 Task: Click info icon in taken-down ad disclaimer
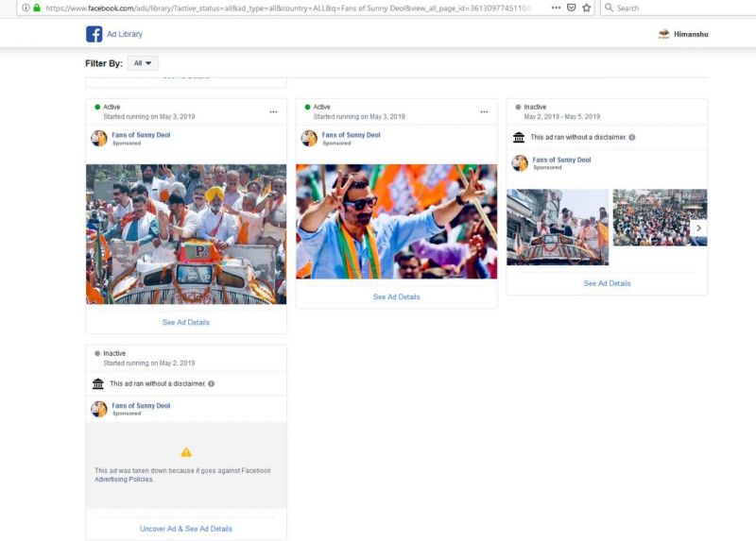211,383
